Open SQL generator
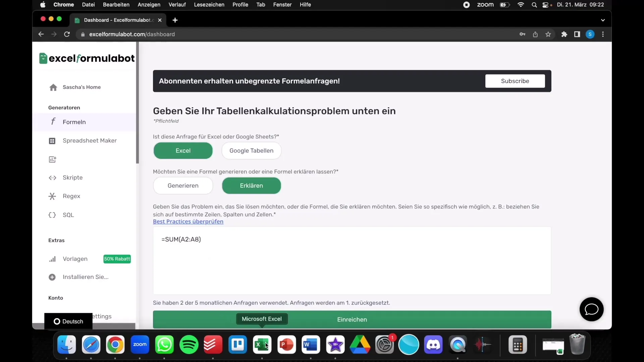Viewport: 644px width, 362px height. [61, 215]
